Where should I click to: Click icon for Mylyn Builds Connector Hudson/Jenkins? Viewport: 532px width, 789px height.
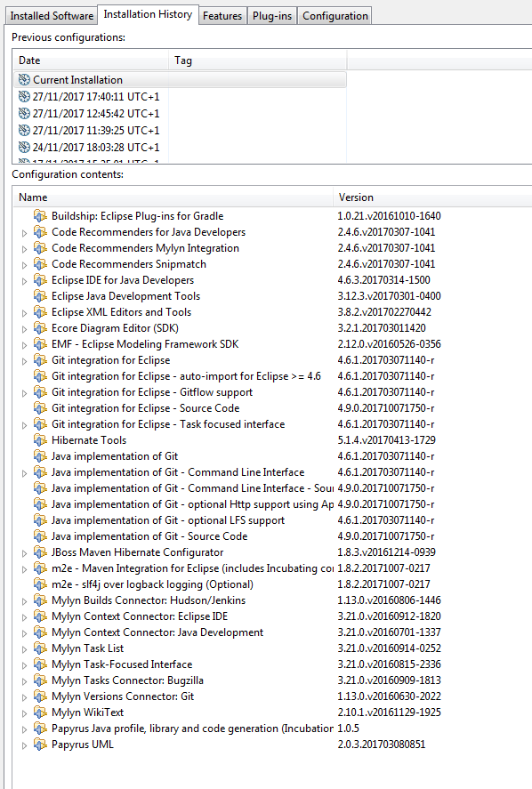tap(40, 600)
